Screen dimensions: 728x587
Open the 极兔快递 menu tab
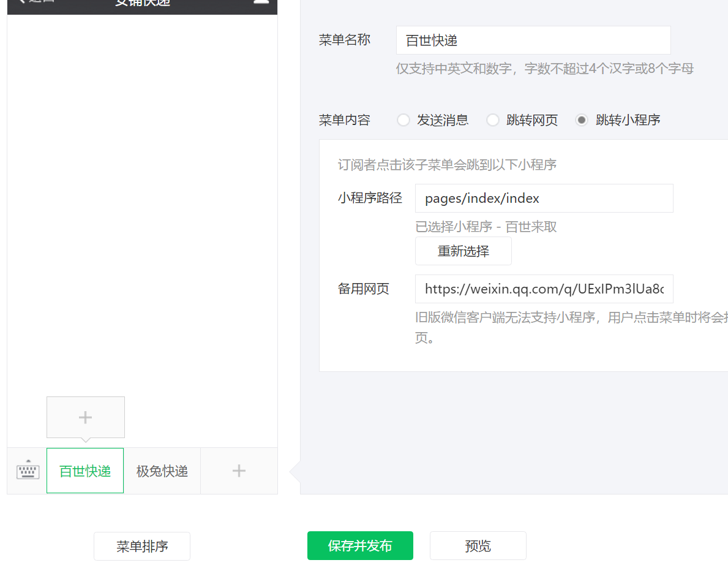(x=162, y=471)
